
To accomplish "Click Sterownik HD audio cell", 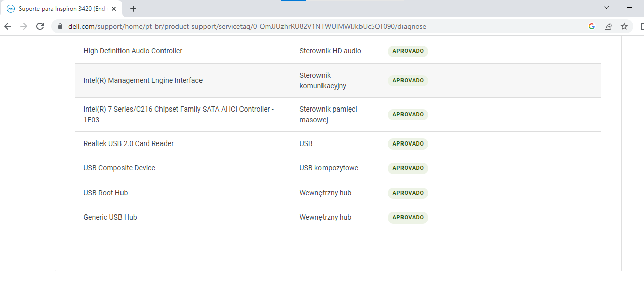I will click(x=331, y=51).
